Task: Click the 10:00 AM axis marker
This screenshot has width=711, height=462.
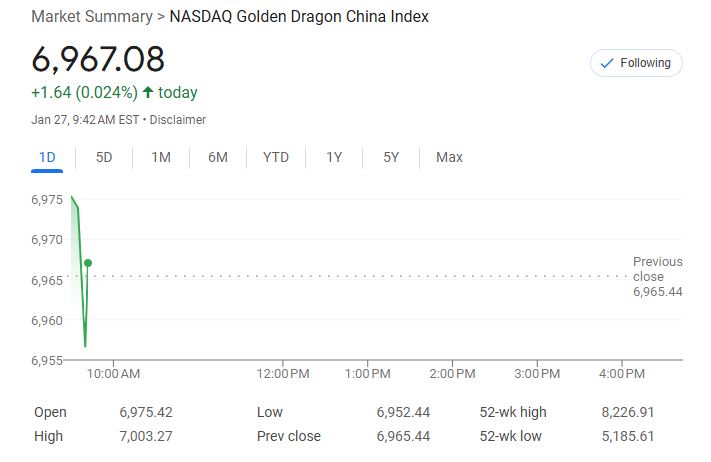Action: pos(113,374)
